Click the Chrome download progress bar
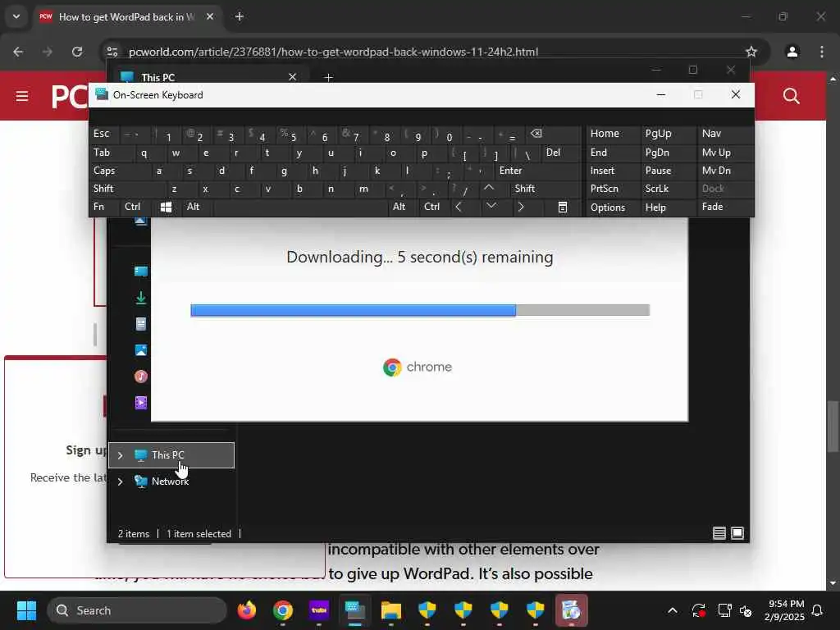Viewport: 840px width, 630px height. coord(420,310)
